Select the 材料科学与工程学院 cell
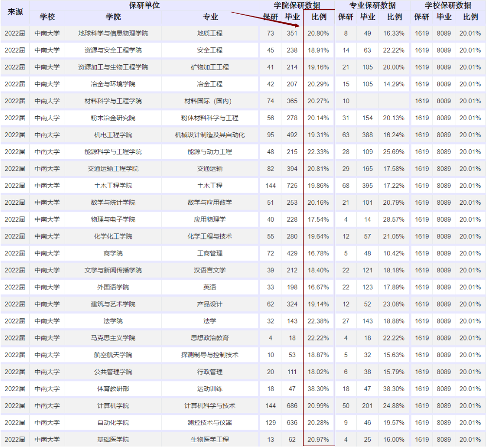This screenshot has height=448, width=486. point(113,101)
